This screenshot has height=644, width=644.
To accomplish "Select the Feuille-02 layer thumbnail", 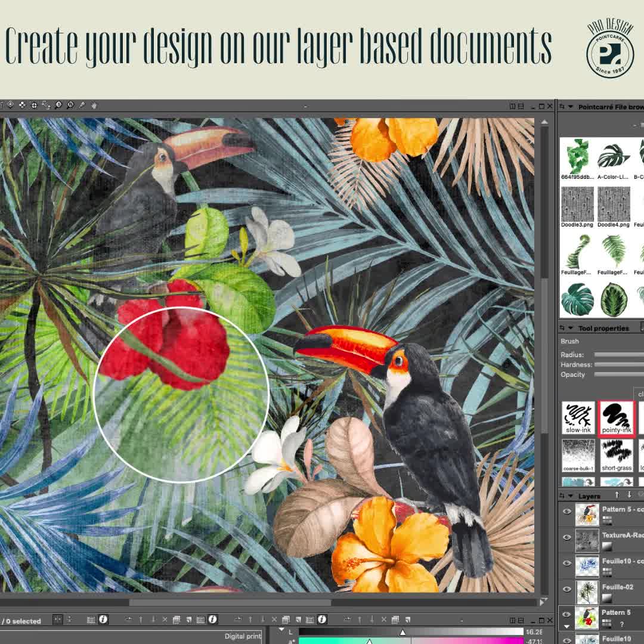I will [587, 592].
